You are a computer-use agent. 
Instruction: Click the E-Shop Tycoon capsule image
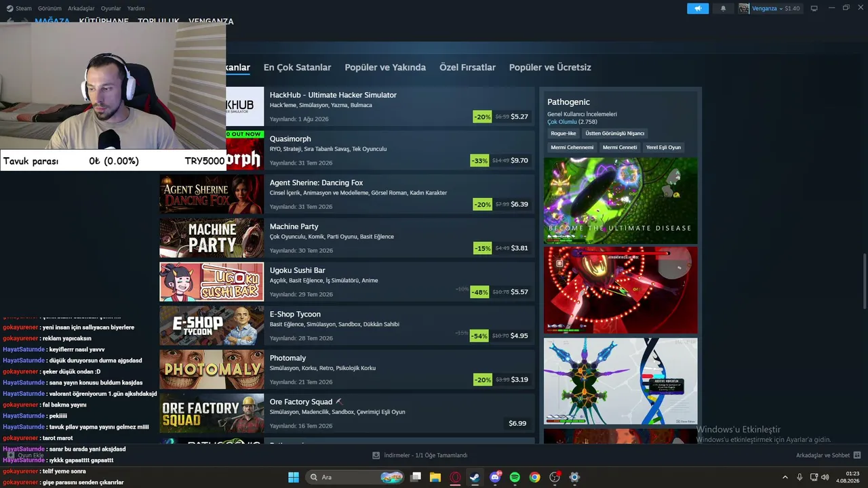click(212, 325)
